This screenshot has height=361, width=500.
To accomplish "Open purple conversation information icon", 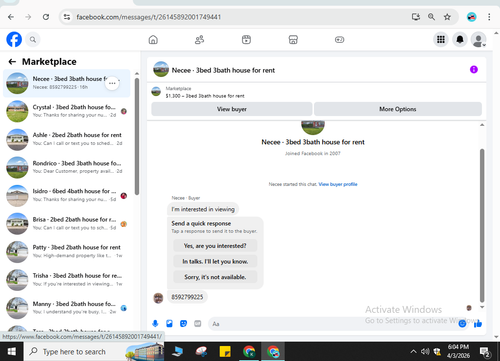I will click(x=474, y=69).
